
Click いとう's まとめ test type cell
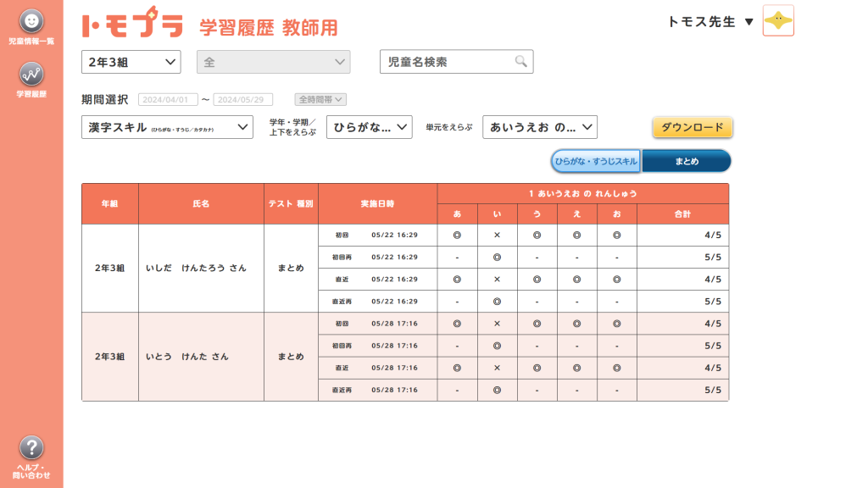[x=292, y=357]
